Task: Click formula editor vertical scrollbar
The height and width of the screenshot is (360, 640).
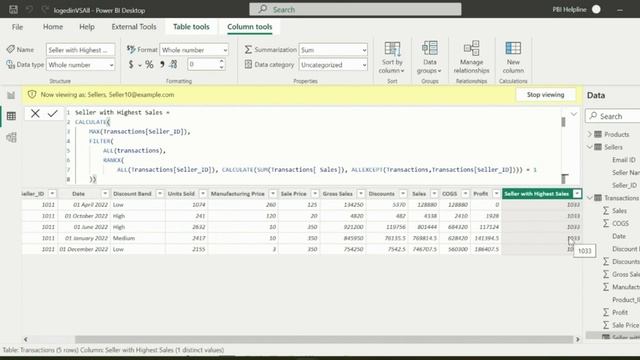Action: (x=563, y=122)
